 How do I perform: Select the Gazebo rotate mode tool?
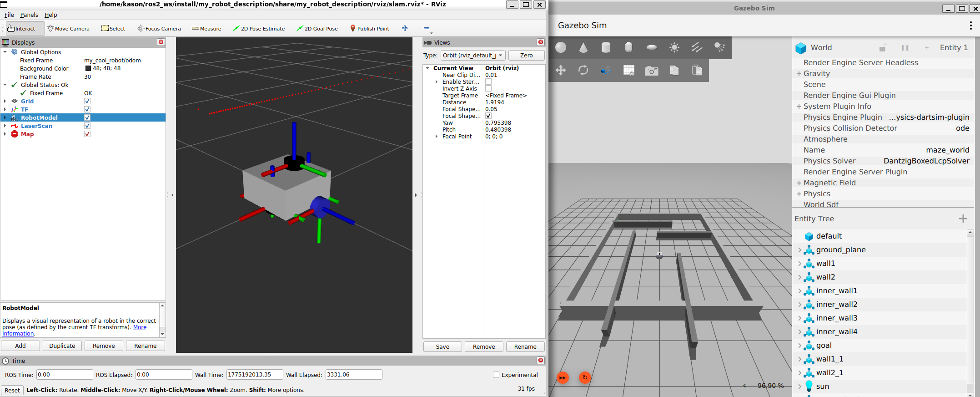[x=583, y=70]
